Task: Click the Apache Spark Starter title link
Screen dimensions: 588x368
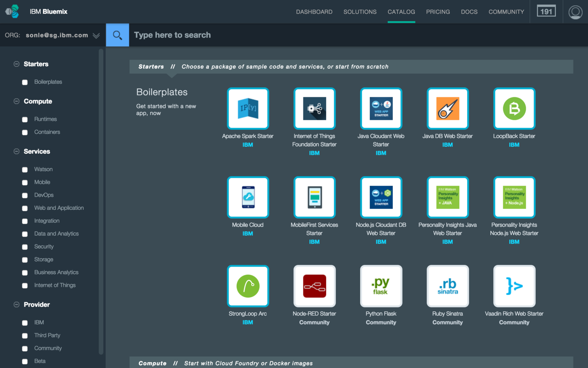Action: pyautogui.click(x=248, y=136)
